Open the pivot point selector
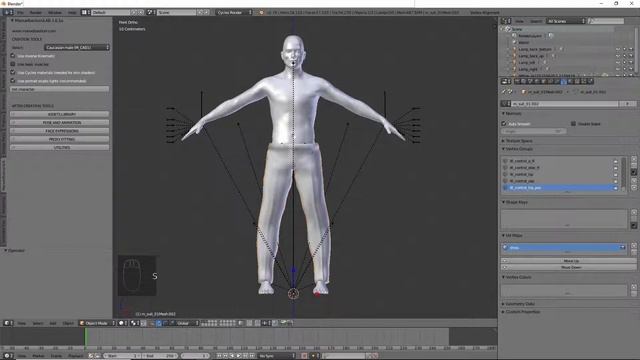640x360 pixels. [134, 323]
